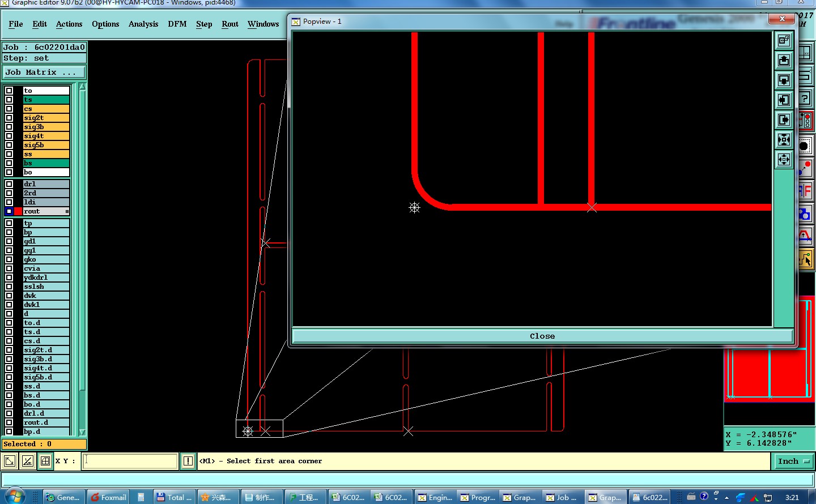Click the Job Matrix button
816x504 pixels.
click(44, 72)
